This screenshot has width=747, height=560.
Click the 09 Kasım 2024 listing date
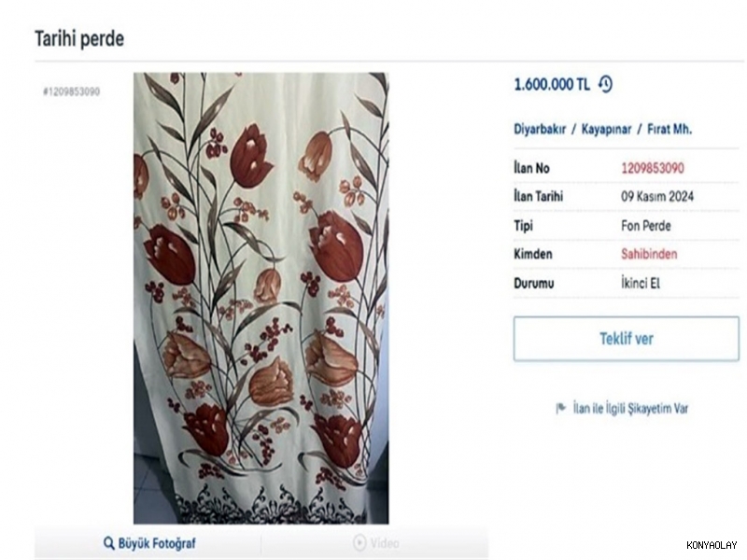[657, 197]
